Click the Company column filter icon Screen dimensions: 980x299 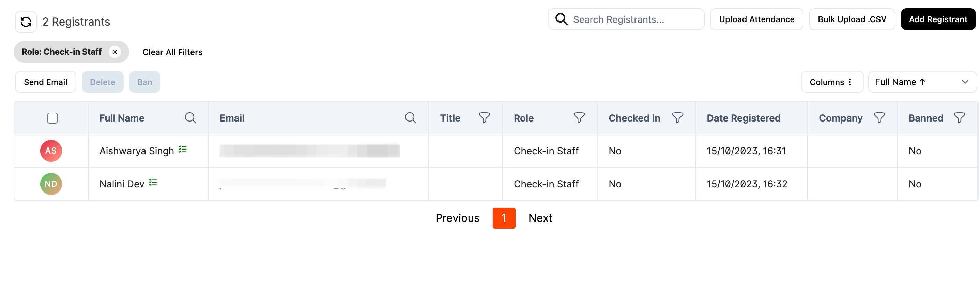[879, 118]
